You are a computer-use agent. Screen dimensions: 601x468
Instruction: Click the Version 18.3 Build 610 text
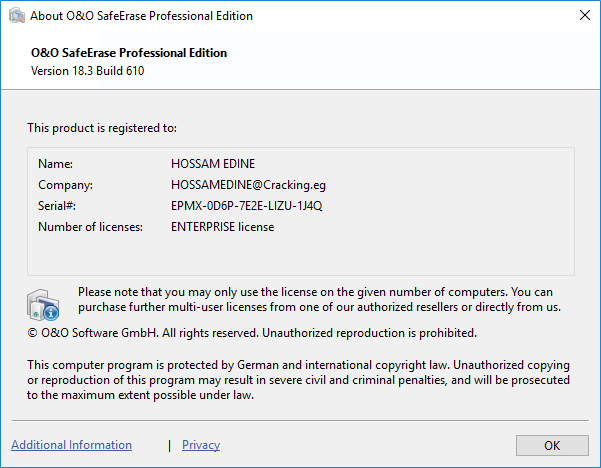coord(87,71)
